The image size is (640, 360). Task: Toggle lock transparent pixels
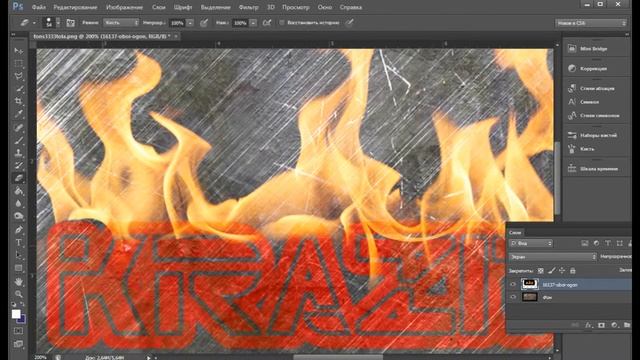(x=540, y=270)
